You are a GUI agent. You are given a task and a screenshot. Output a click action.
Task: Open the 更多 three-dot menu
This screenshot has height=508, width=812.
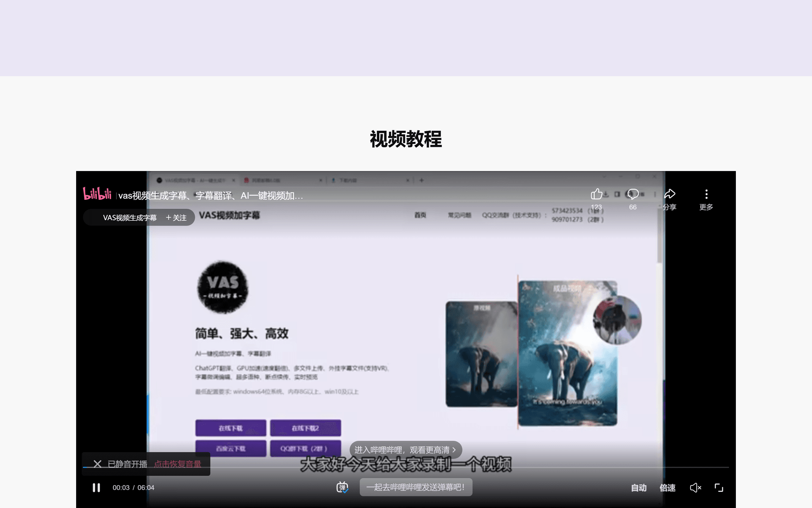tap(706, 194)
